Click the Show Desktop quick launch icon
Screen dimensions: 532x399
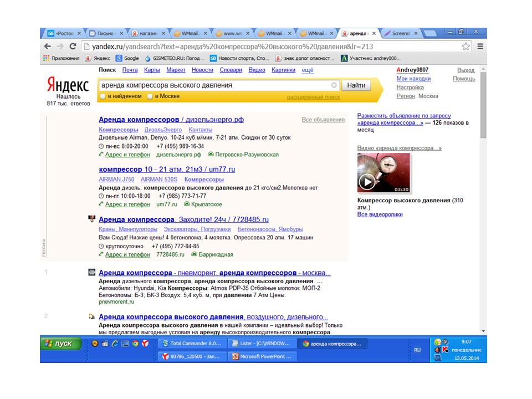(x=125, y=344)
